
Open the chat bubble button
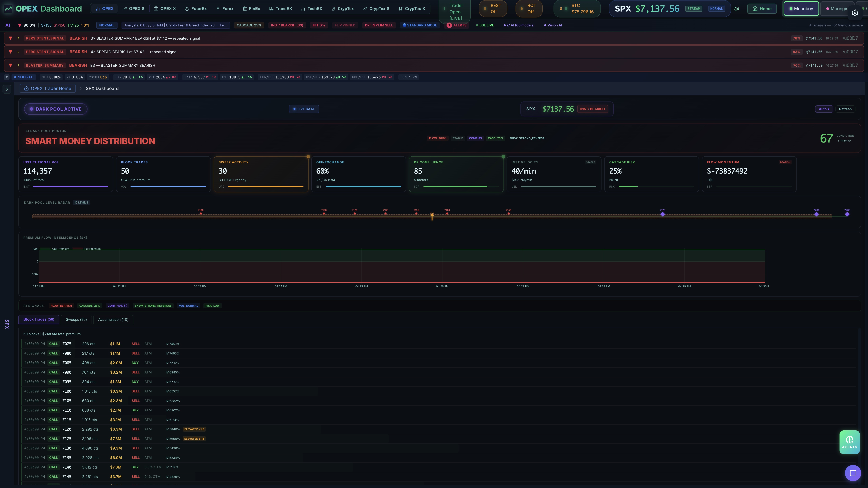tap(853, 473)
